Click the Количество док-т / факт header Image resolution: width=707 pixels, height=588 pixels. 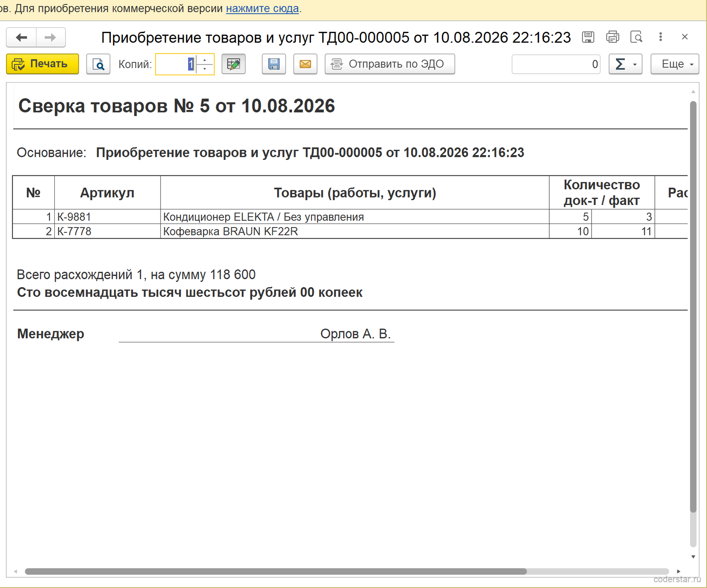tap(602, 193)
